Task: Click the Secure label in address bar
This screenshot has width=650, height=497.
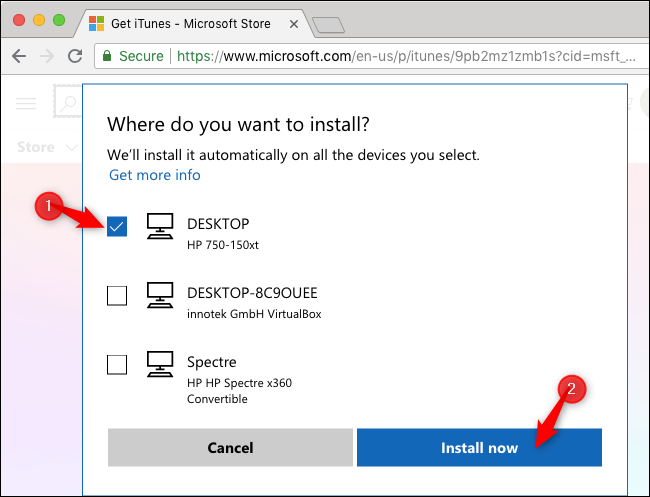Action: tap(141, 56)
